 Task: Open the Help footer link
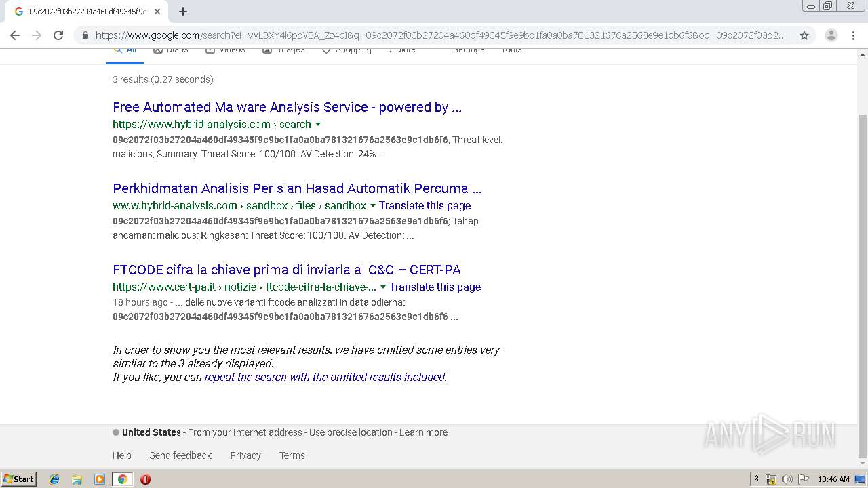point(122,455)
